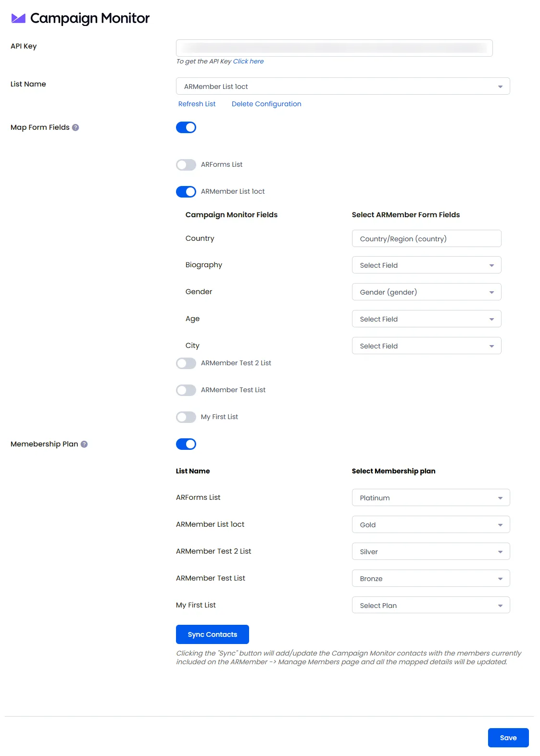
Task: Follow the 'Click here' API key link
Action: coord(248,62)
